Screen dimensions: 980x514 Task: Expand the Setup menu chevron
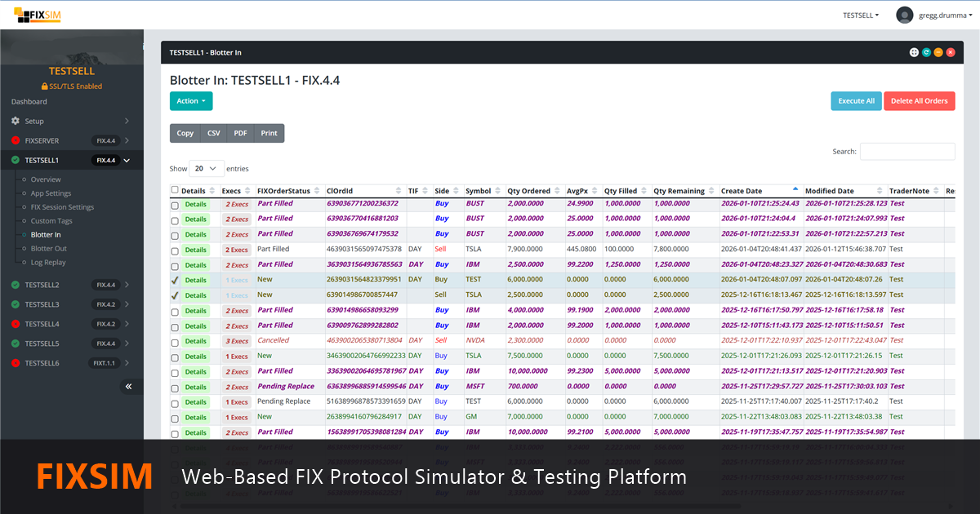tap(127, 121)
